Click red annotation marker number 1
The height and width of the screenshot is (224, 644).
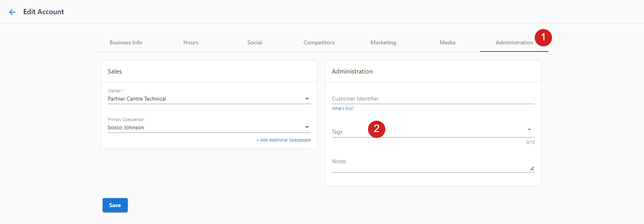[x=543, y=37]
